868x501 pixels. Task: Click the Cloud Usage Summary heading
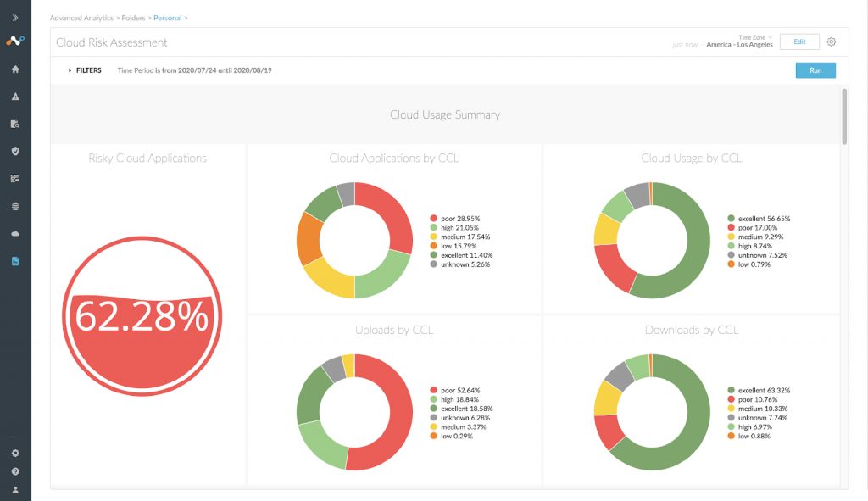(x=445, y=114)
